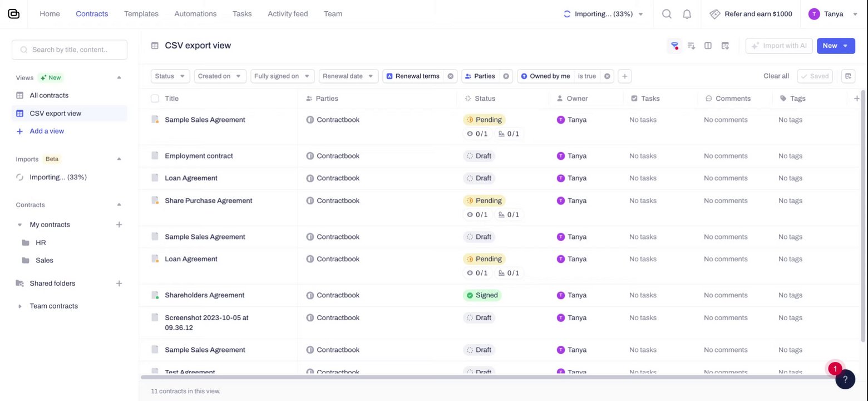Add a new filter with plus icon
Viewport: 868px width, 401px height.
point(625,76)
